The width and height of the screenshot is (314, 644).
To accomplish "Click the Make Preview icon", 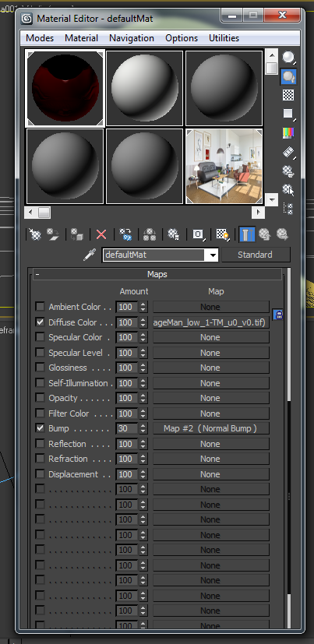I will pos(288,152).
